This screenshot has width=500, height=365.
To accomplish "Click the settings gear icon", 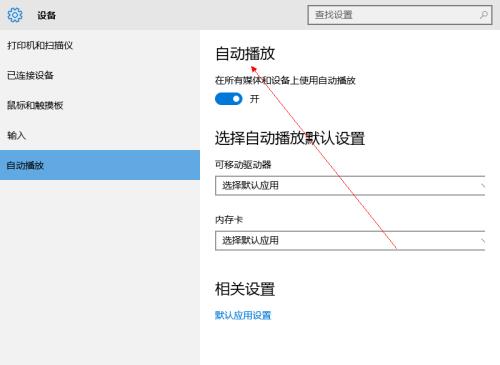I will tap(15, 15).
